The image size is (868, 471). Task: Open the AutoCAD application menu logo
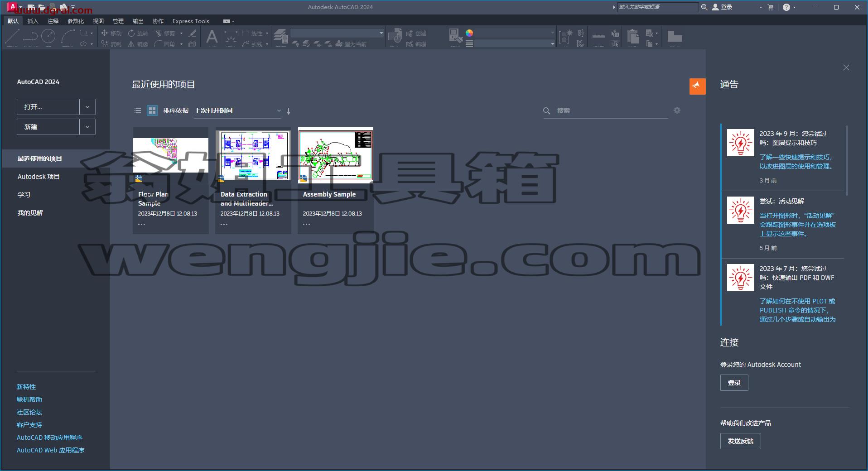[x=12, y=7]
